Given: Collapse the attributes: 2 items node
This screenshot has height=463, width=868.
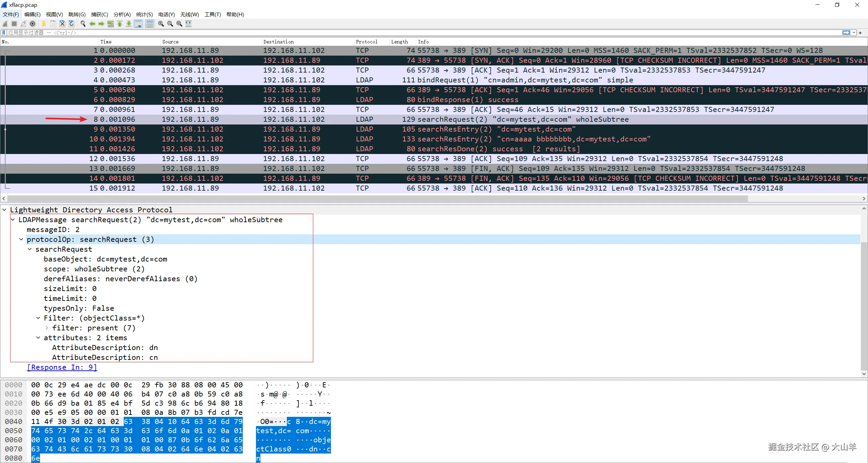Looking at the screenshot, I should 38,338.
